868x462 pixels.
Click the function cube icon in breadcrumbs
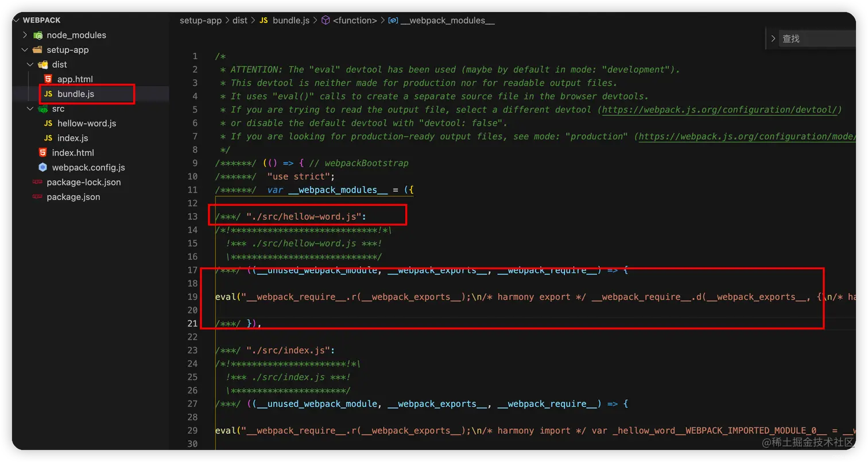coord(325,20)
